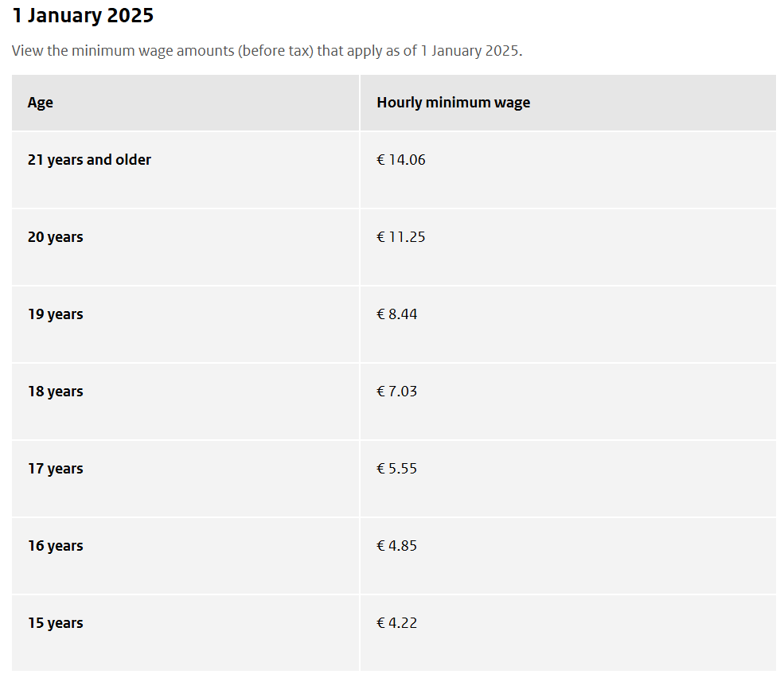Click the '21 years and older' row label

pos(89,159)
